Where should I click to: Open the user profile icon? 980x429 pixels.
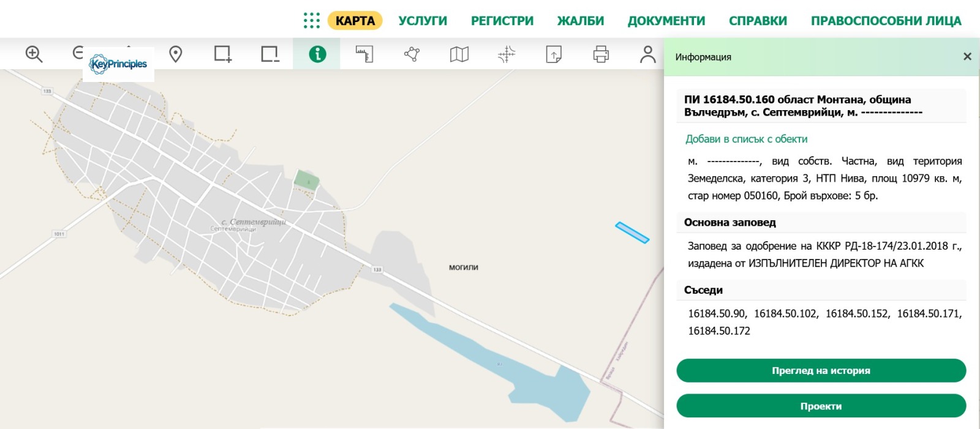tap(647, 54)
